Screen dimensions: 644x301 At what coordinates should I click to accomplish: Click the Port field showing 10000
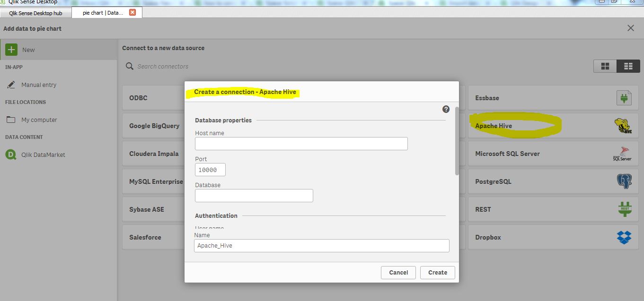(210, 170)
